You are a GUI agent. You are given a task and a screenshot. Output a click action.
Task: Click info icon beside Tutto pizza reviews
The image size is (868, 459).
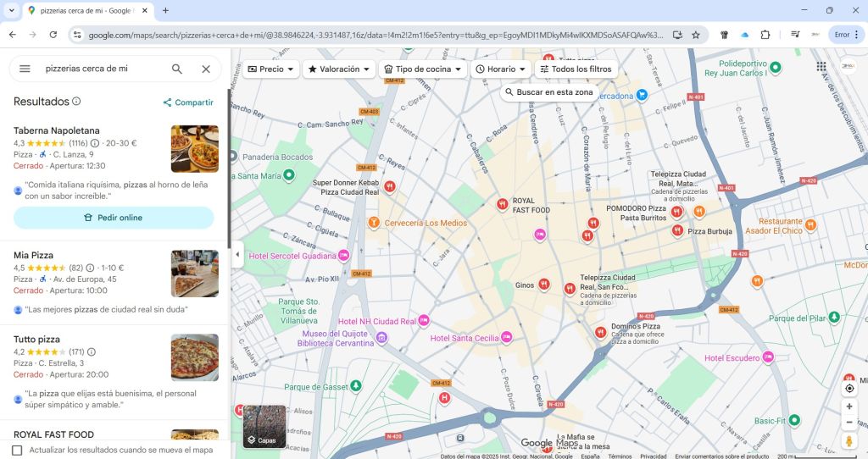pos(92,351)
